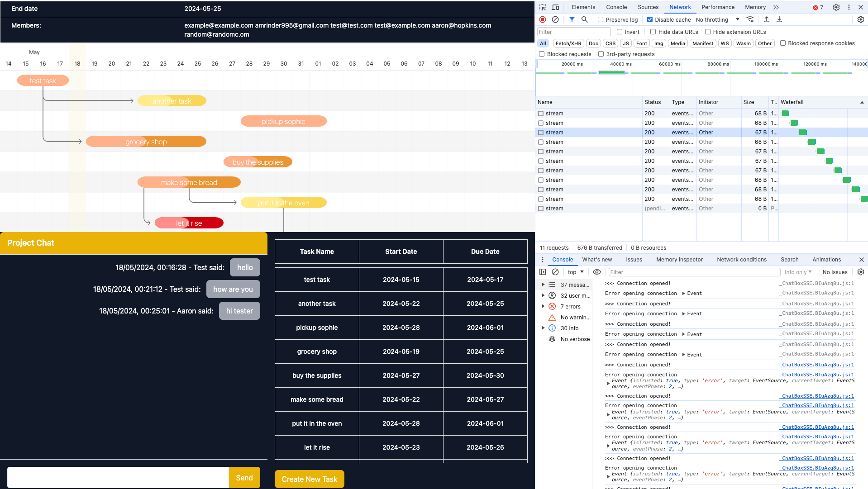
Task: Toggle the device emulation toolbar
Action: tap(555, 7)
